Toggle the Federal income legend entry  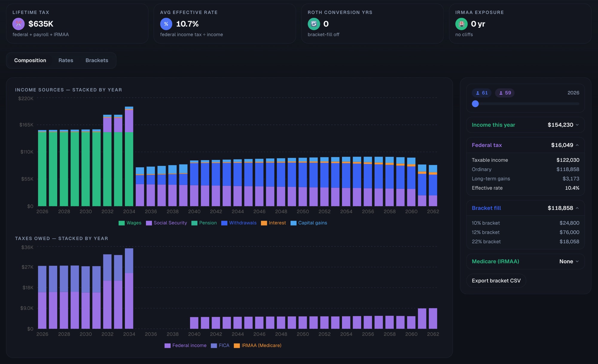click(185, 345)
